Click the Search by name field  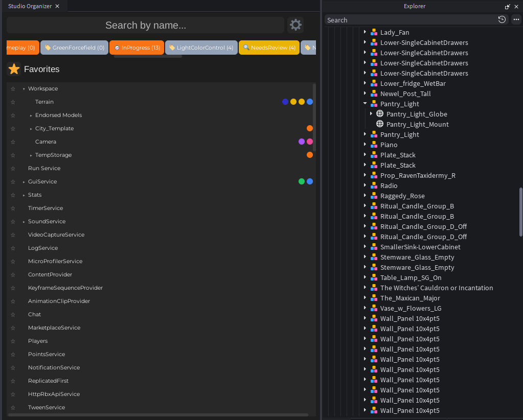pyautogui.click(x=145, y=25)
